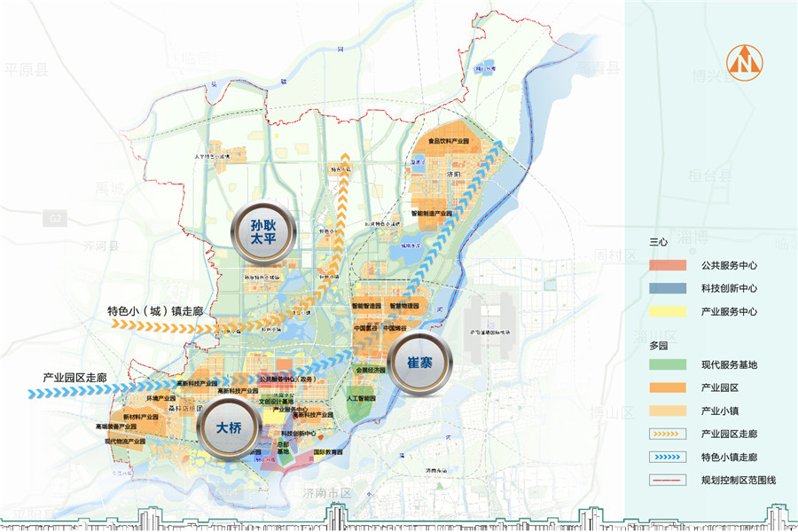The width and height of the screenshot is (798, 532).
Task: Click the 产业服务中心 legend text
Action: [x=730, y=311]
